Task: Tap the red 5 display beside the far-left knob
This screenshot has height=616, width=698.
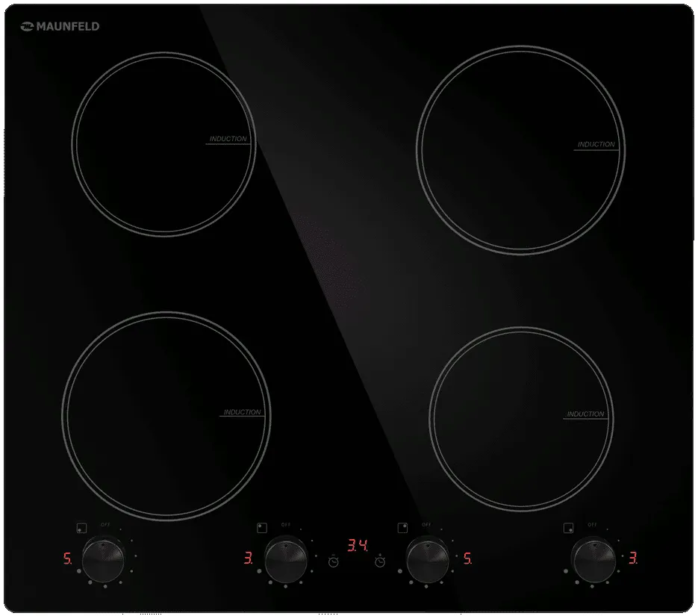Action: [x=66, y=558]
